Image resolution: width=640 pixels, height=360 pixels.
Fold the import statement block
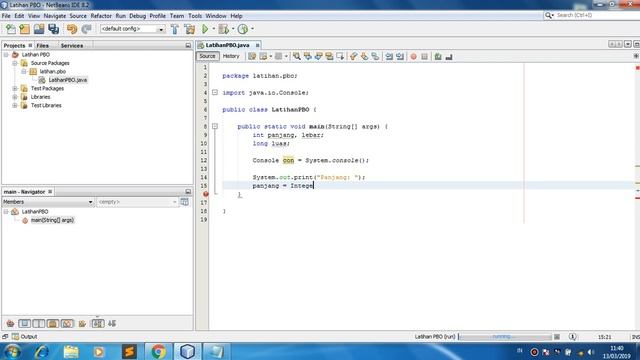pos(215,93)
